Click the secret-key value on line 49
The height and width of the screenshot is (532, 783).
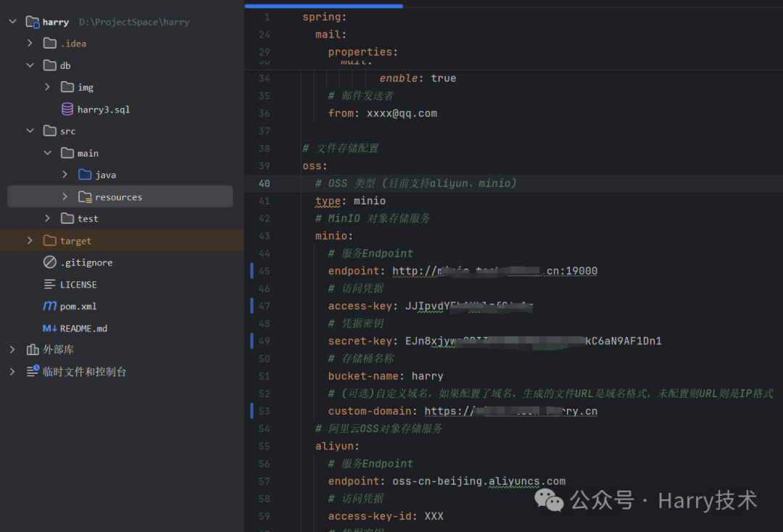point(534,341)
